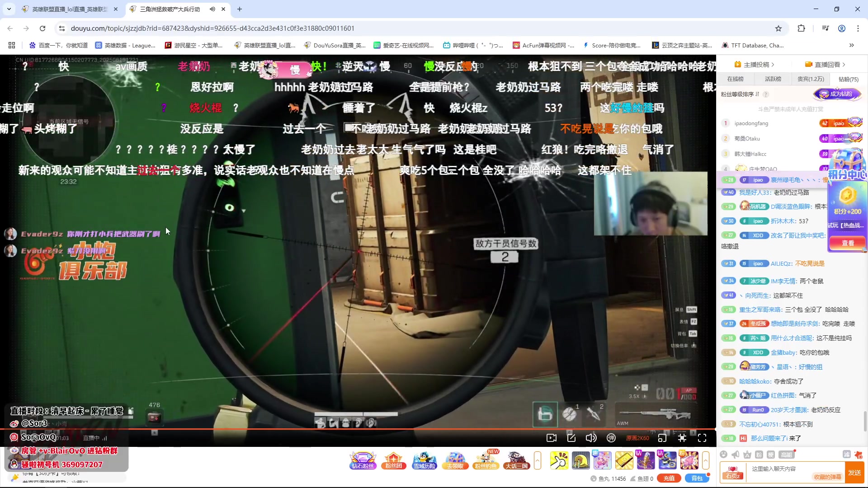Bookmark this page with the star icon
Screen dimensions: 868x488
[778, 28]
